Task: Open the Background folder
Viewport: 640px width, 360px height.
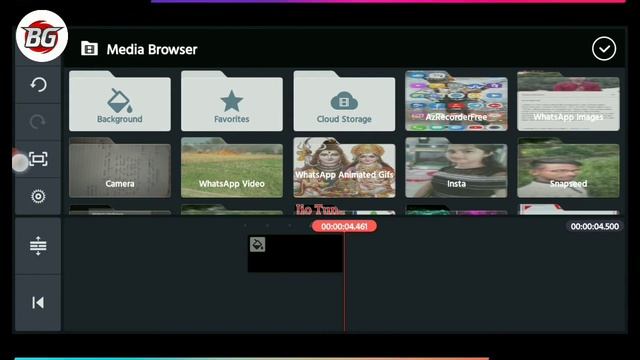Action: 120,101
